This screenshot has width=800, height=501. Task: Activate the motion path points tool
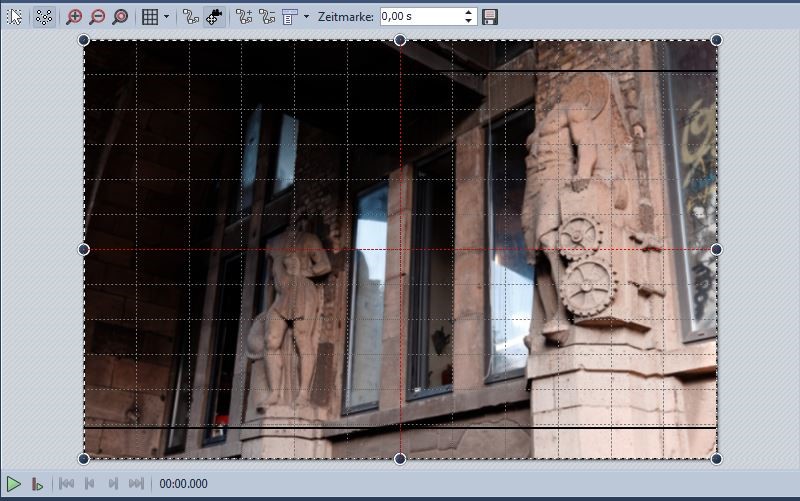coord(44,17)
